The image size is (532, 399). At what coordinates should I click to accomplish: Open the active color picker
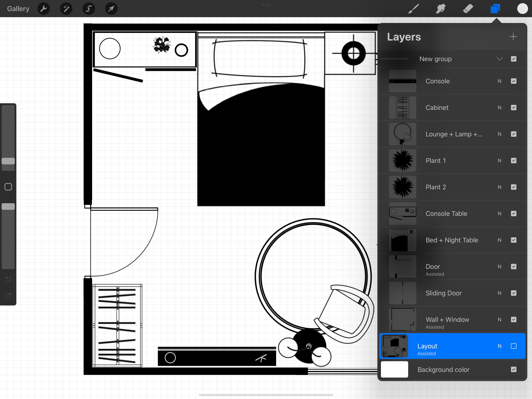[x=522, y=9]
